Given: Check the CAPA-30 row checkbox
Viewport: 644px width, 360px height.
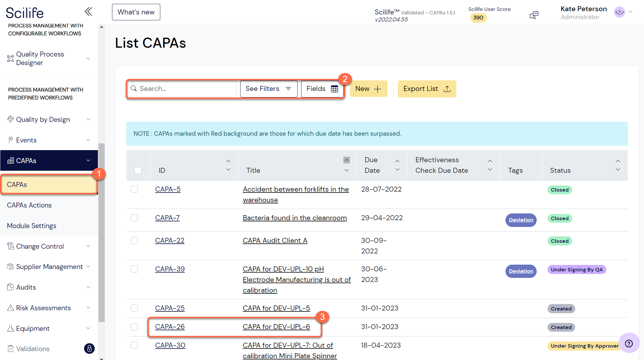Looking at the screenshot, I should click(134, 345).
